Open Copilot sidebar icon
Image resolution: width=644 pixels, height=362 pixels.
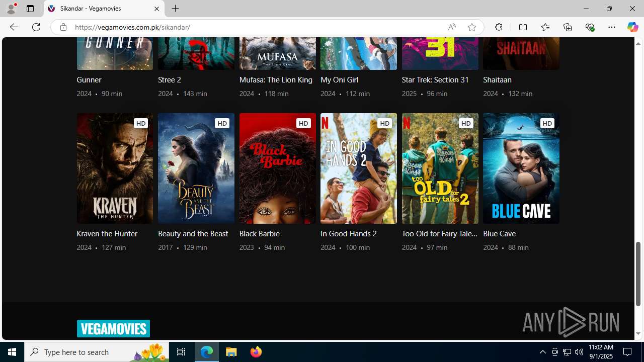632,27
